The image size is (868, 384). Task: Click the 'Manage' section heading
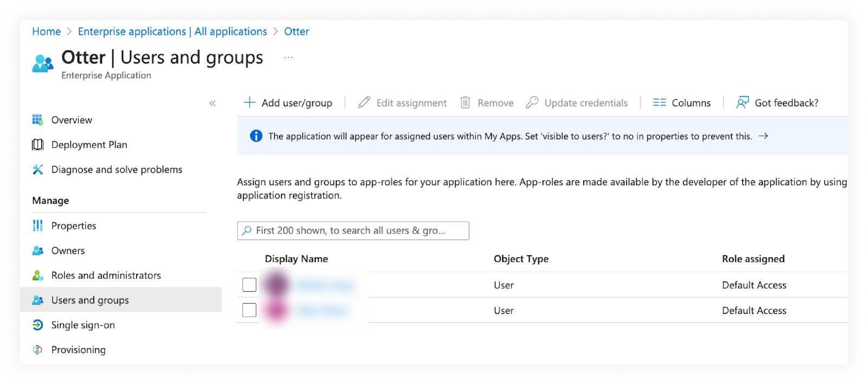pyautogui.click(x=50, y=200)
